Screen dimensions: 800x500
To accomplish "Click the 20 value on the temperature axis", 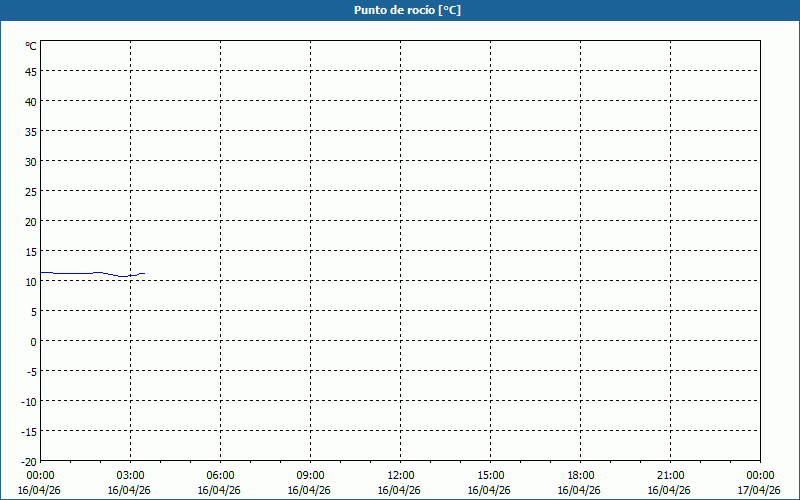I will [31, 221].
